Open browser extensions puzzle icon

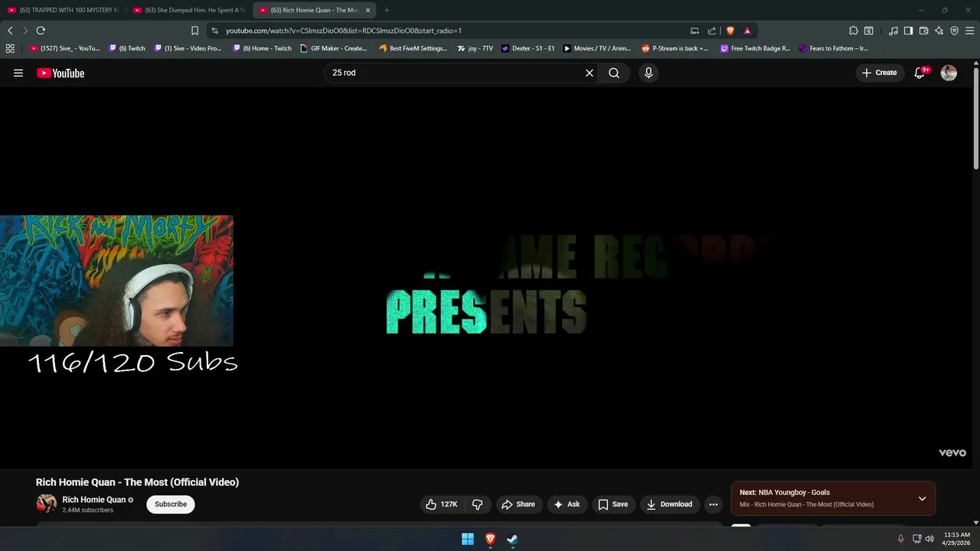[x=854, y=31]
